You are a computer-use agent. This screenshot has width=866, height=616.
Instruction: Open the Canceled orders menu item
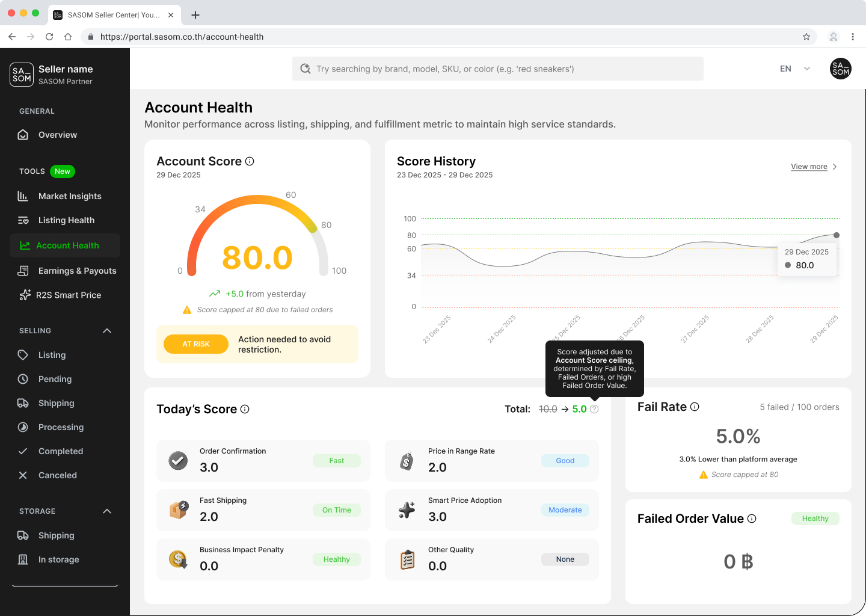(x=57, y=475)
